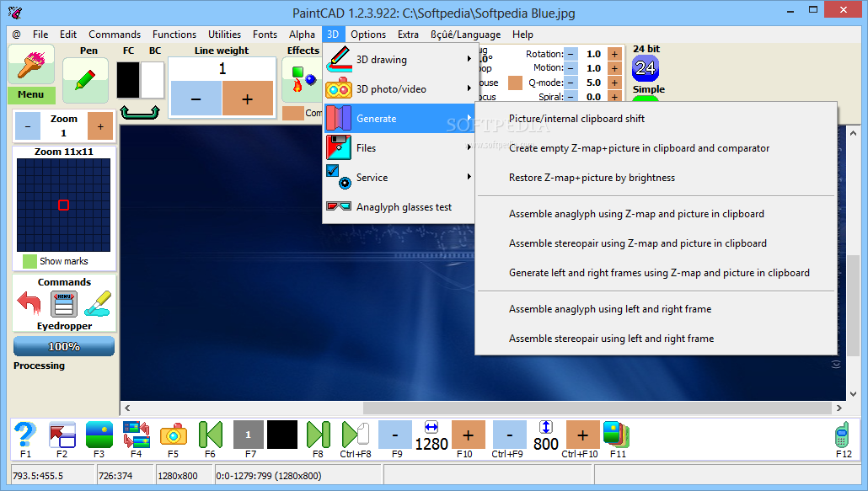868x491 pixels.
Task: Click the F12 mobile phone icon
Action: (842, 435)
